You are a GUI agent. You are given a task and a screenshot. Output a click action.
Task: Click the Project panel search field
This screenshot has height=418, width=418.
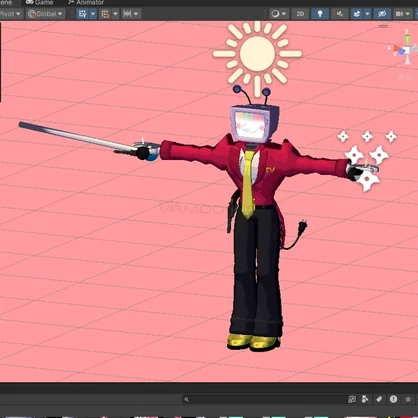265,399
